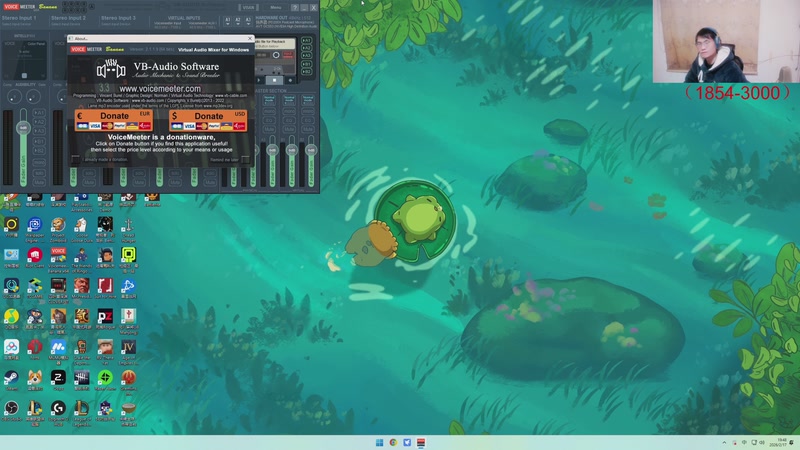Image resolution: width=800 pixels, height=450 pixels.
Task: Open Google Chrome from taskbar
Action: (393, 442)
